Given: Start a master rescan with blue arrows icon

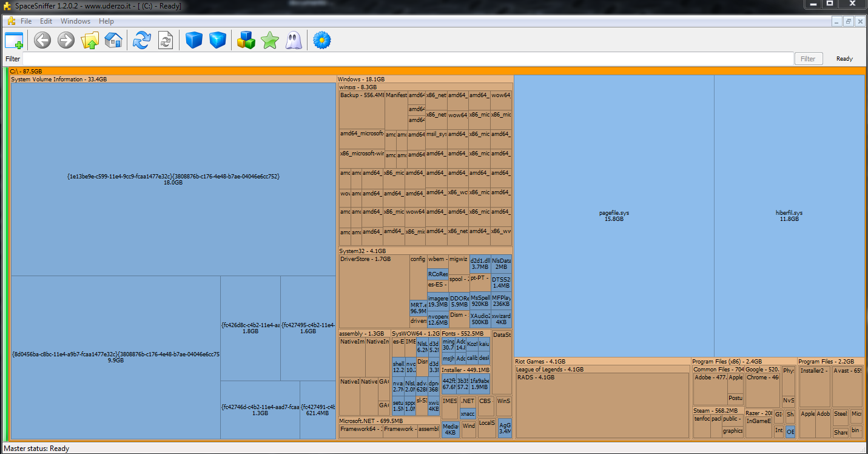Looking at the screenshot, I should pyautogui.click(x=141, y=41).
